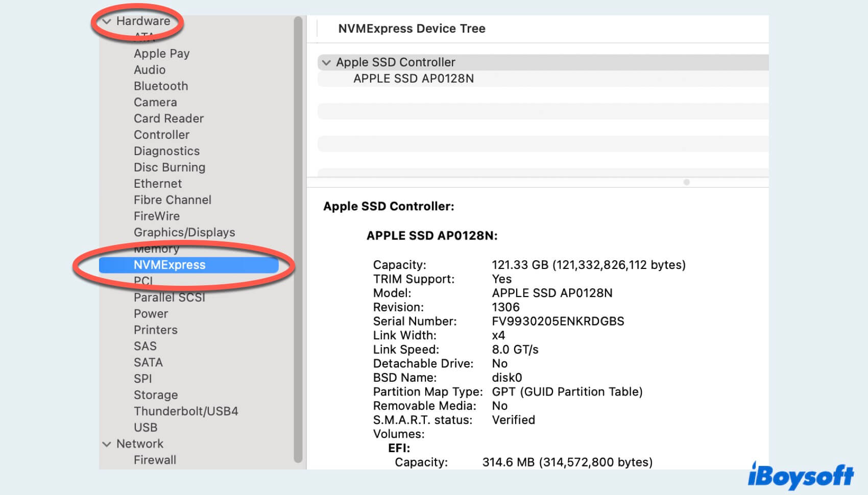Viewport: 868px width, 495px height.
Task: Open the Ethernet hardware entry
Action: (158, 184)
